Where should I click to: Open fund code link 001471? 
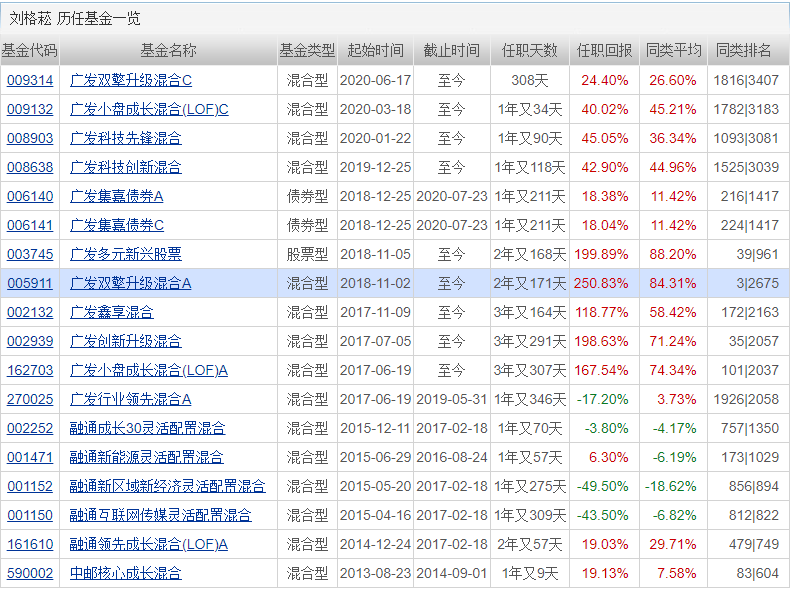coord(30,457)
